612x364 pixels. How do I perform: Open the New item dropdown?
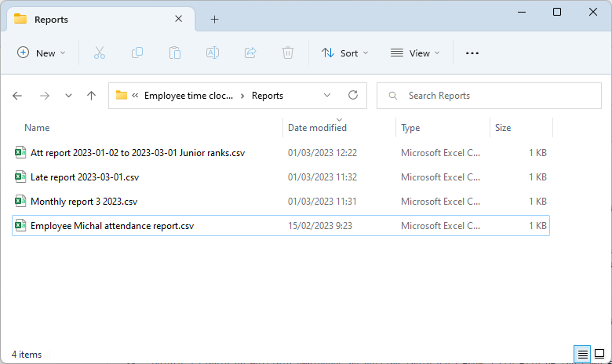(x=41, y=53)
